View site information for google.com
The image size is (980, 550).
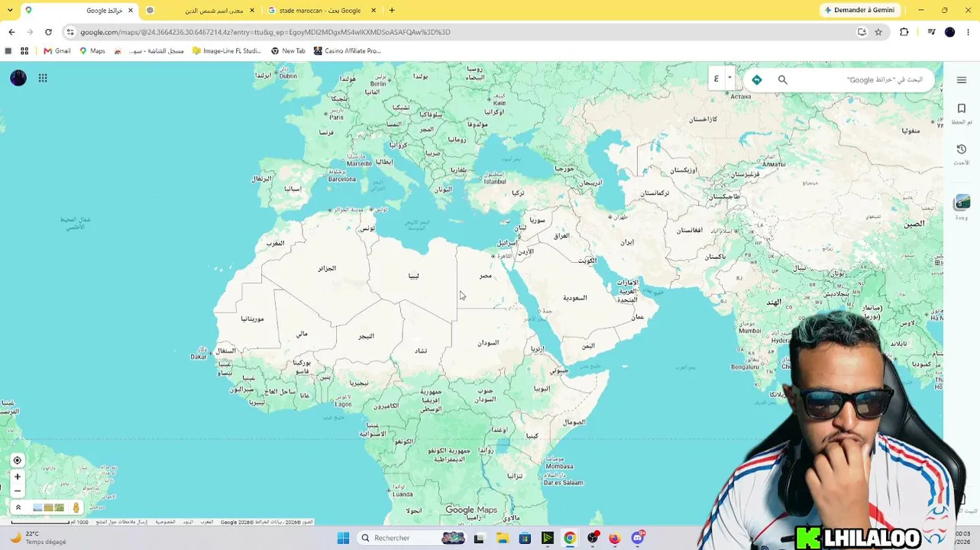click(x=70, y=32)
